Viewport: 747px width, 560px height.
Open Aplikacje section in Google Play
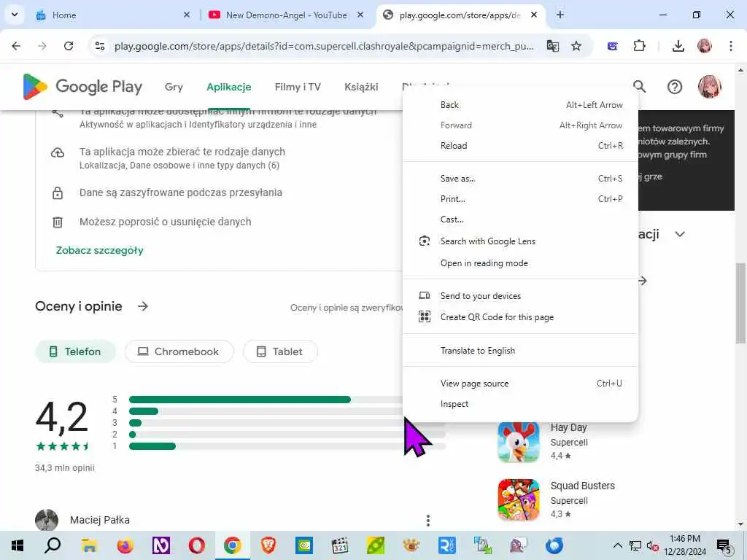click(x=228, y=87)
